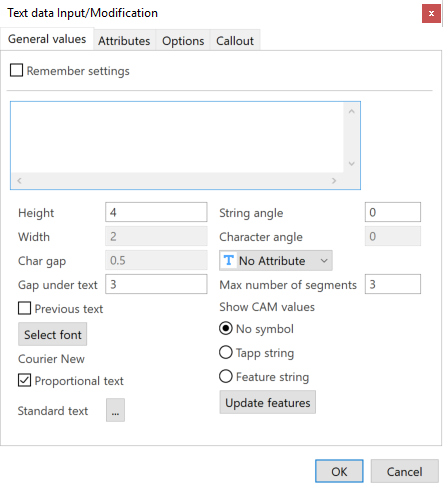Open the Callout tab

[235, 41]
